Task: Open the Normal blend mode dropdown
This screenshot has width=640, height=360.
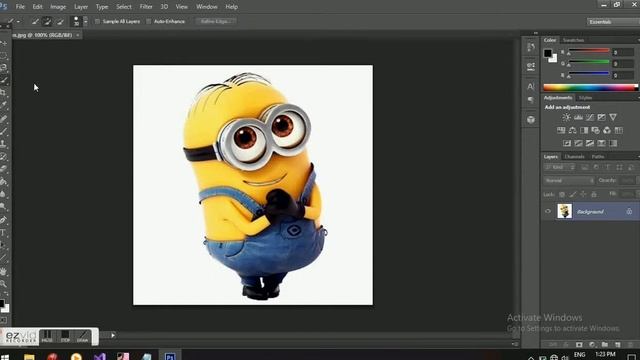Action: [569, 180]
